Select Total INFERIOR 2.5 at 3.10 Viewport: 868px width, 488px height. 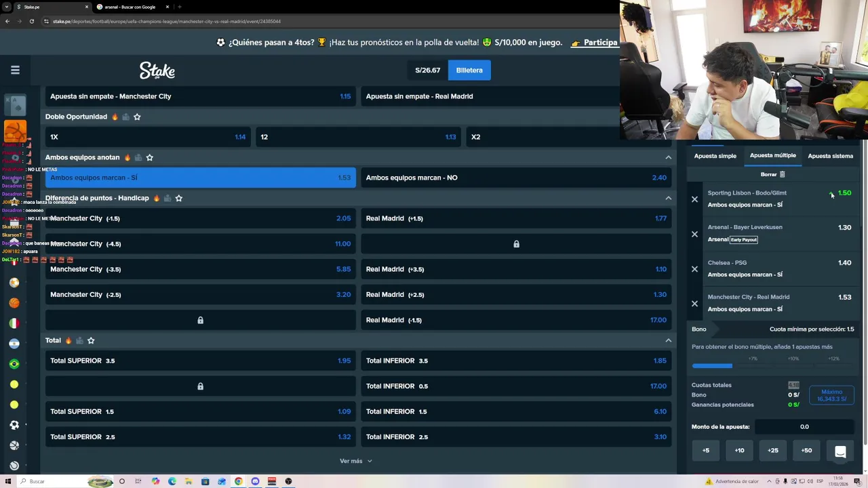click(x=516, y=437)
